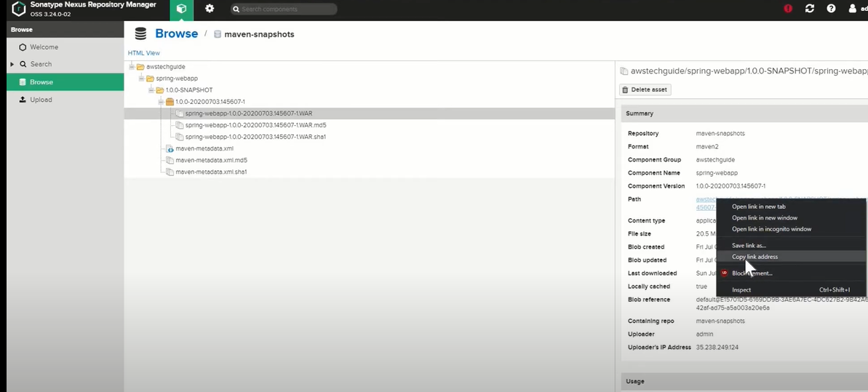Click Component Version 1.0.0-20200703.145607-1 value
The height and width of the screenshot is (392, 868).
click(x=730, y=186)
